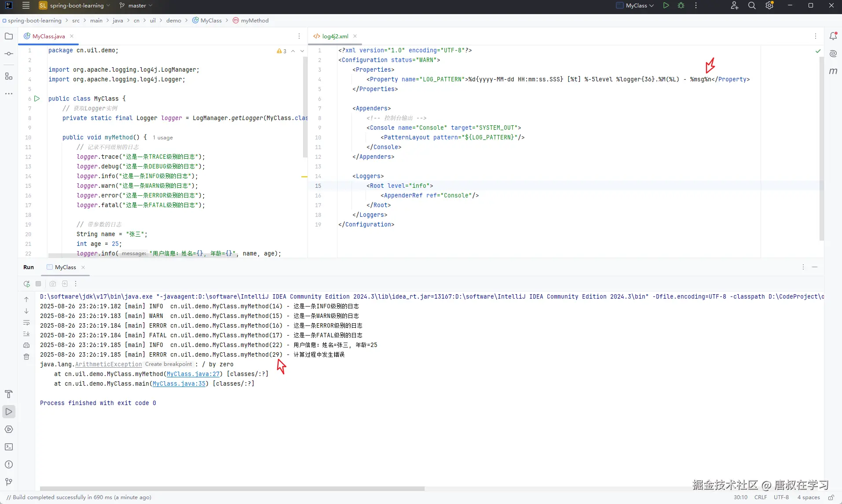The height and width of the screenshot is (504, 842).
Task: Open the Terminal tool window
Action: [9, 447]
